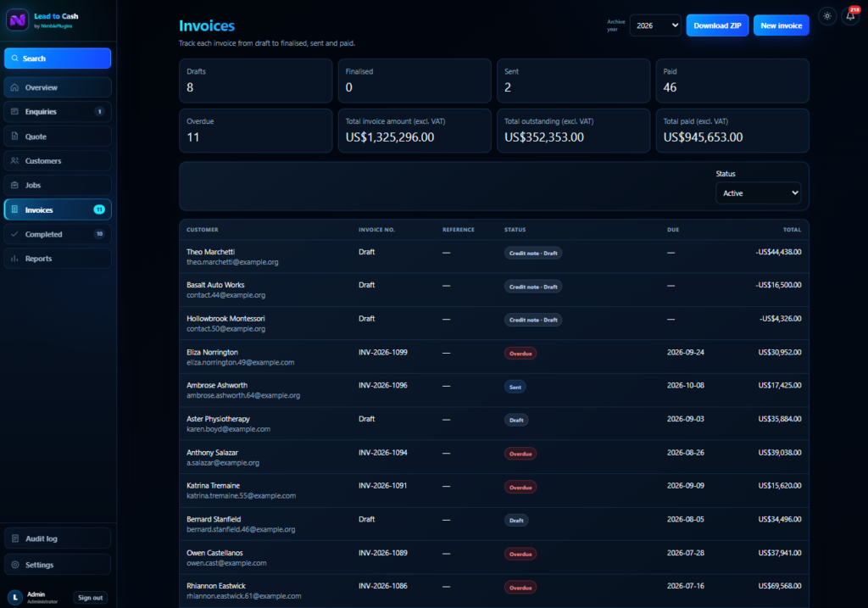
Task: Click the Sent status badge for Ambrose Ashworth
Action: (515, 387)
